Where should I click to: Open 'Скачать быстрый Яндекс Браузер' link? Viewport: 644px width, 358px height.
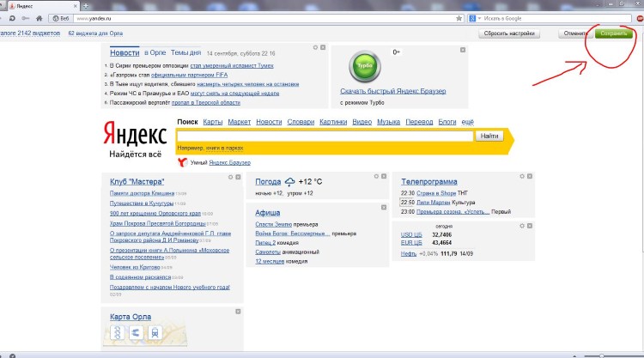click(x=392, y=91)
